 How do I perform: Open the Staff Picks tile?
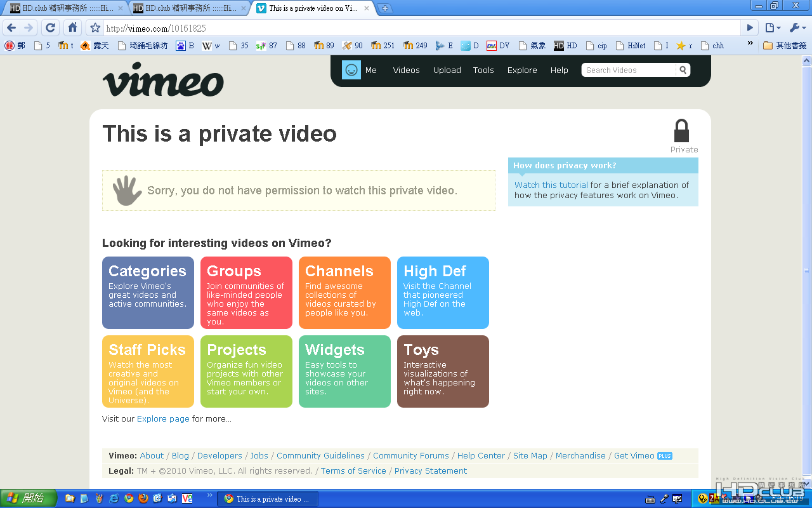point(148,371)
